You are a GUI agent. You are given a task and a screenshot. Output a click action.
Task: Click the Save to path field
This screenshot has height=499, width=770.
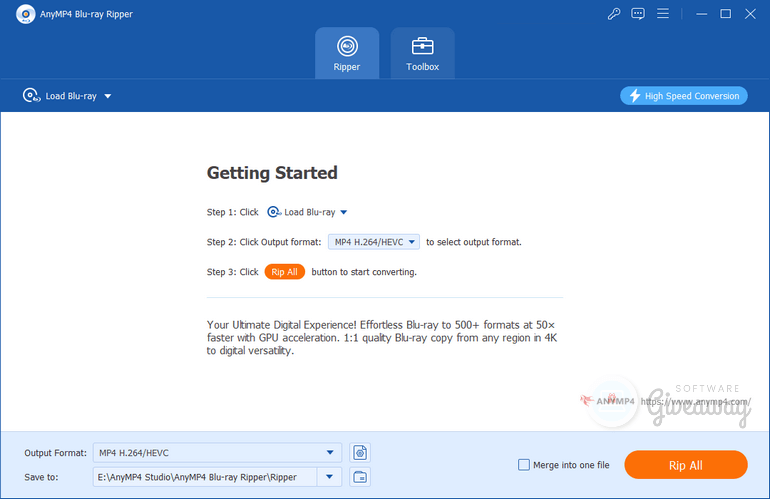pyautogui.click(x=205, y=477)
